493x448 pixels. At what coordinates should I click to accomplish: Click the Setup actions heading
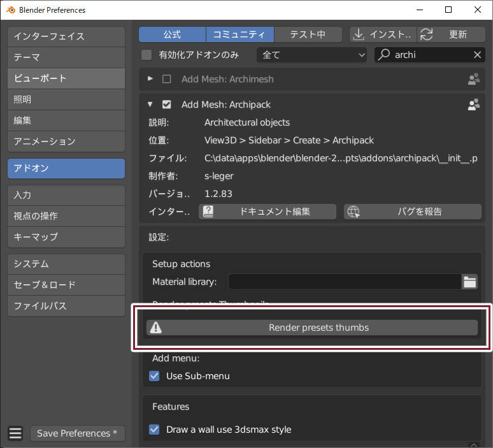(181, 264)
